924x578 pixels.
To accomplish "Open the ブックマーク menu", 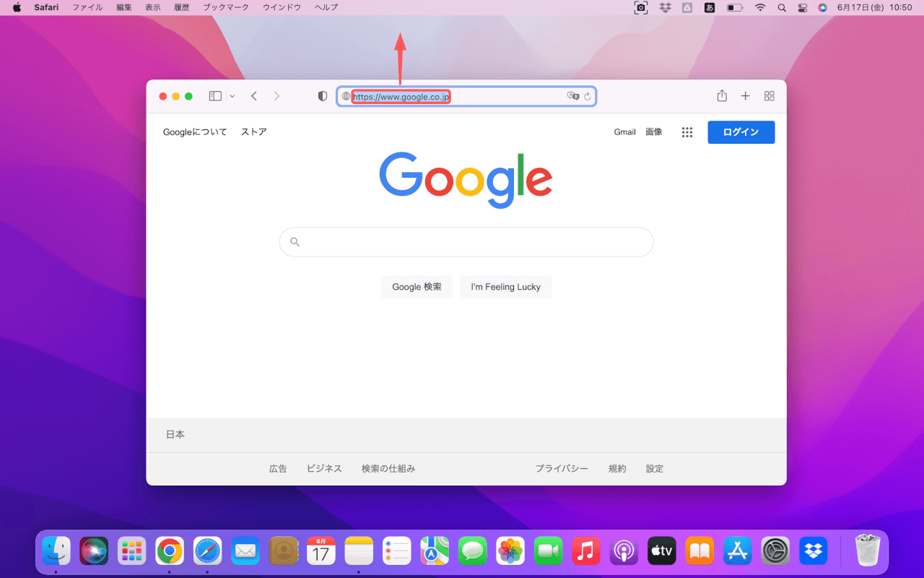I will 226,7.
